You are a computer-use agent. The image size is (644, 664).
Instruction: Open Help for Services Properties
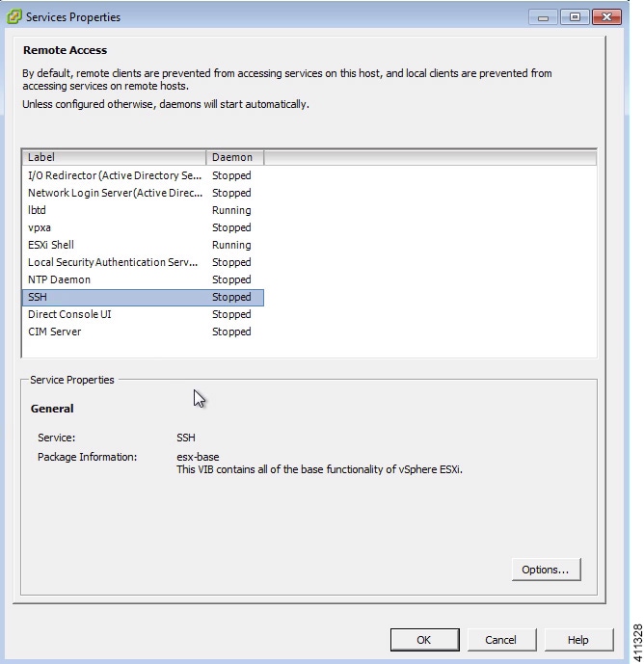pyautogui.click(x=578, y=640)
